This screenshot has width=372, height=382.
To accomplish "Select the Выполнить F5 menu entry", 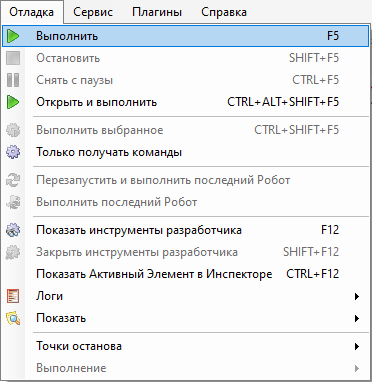I will pos(186,36).
